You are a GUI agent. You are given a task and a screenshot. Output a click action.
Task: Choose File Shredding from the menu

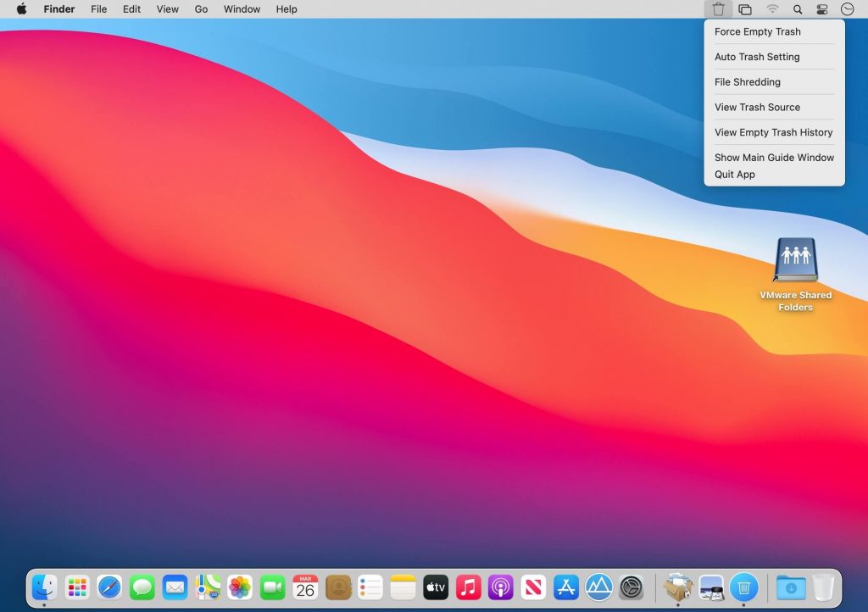tap(747, 82)
